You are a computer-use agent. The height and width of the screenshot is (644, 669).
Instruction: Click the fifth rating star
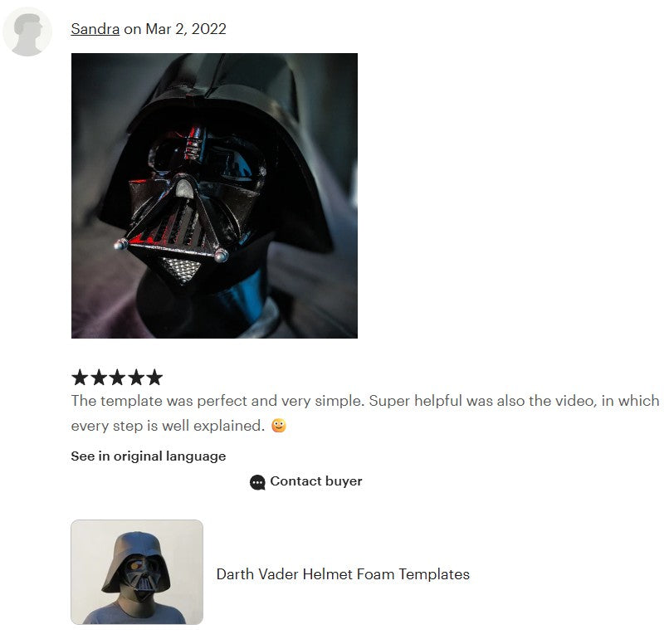pos(154,378)
